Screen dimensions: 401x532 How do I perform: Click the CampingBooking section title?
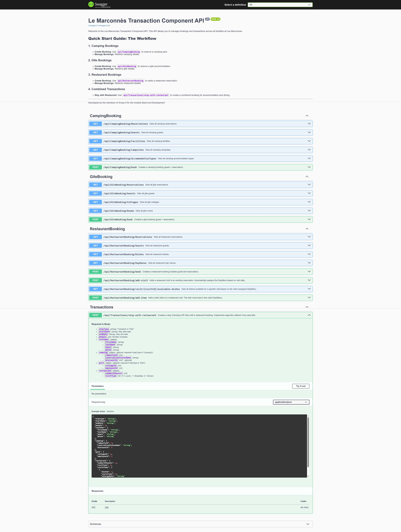[105, 116]
